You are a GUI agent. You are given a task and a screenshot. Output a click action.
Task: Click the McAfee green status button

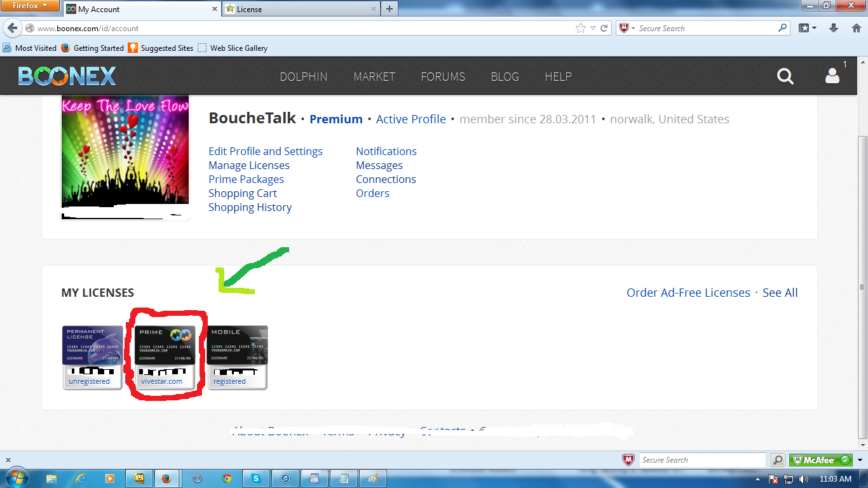coord(820,459)
